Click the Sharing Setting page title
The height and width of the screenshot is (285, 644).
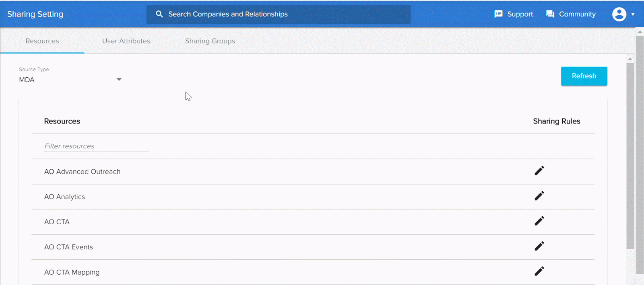[35, 14]
